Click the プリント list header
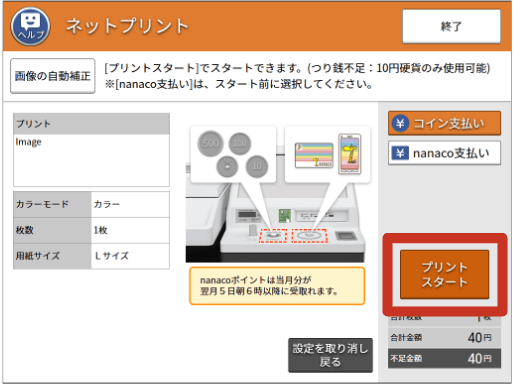This screenshot has width=514, height=384. coord(91,124)
